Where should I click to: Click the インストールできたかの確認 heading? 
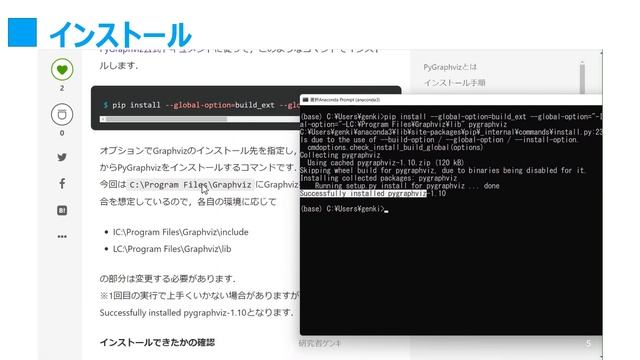(157, 342)
